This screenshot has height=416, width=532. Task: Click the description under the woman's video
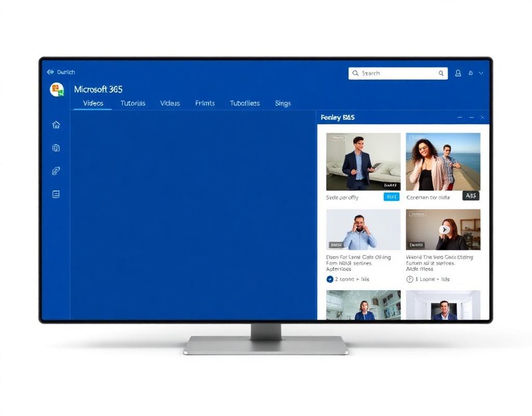(x=440, y=263)
